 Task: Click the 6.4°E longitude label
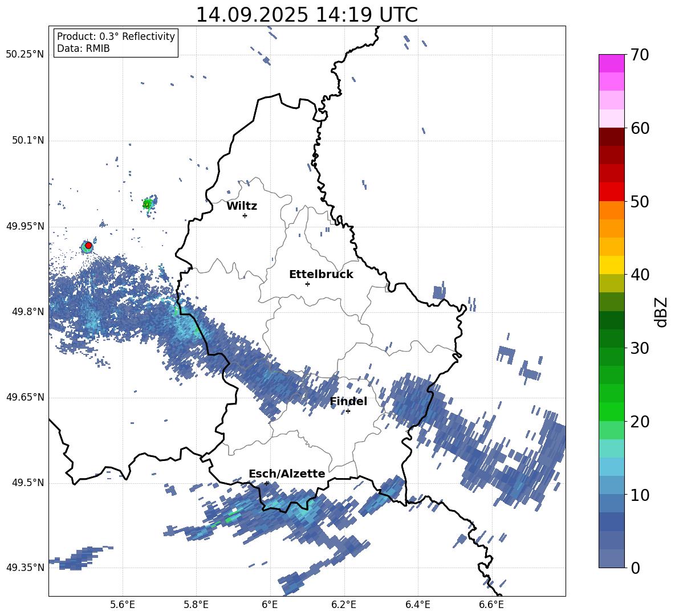click(x=417, y=605)
